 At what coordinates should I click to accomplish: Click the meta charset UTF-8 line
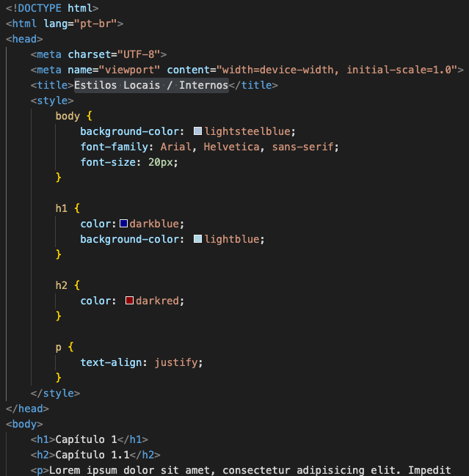point(98,54)
